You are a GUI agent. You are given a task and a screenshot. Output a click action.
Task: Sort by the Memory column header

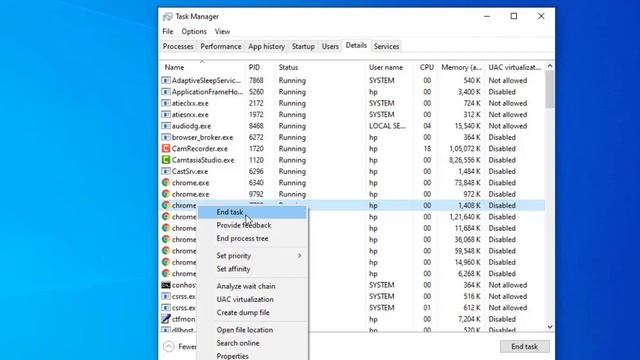[x=461, y=67]
